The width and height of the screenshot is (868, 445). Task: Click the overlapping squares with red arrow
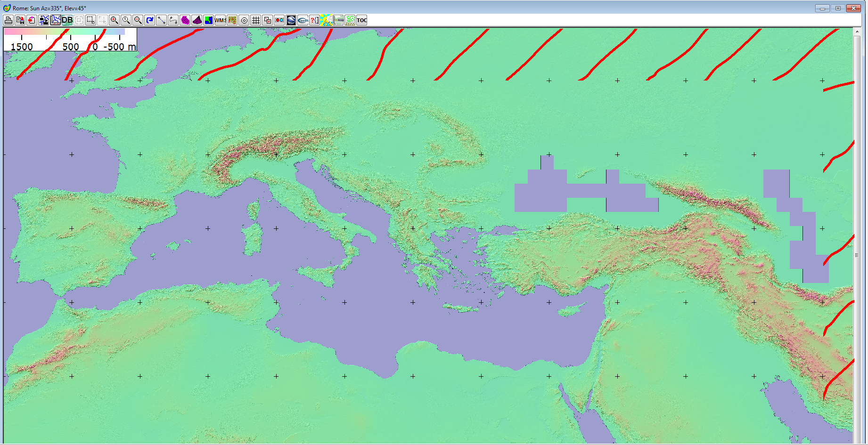[268, 20]
